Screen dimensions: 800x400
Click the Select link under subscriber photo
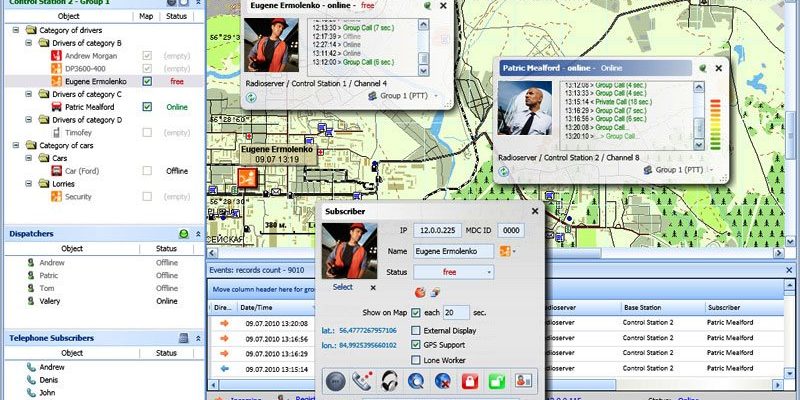click(342, 287)
